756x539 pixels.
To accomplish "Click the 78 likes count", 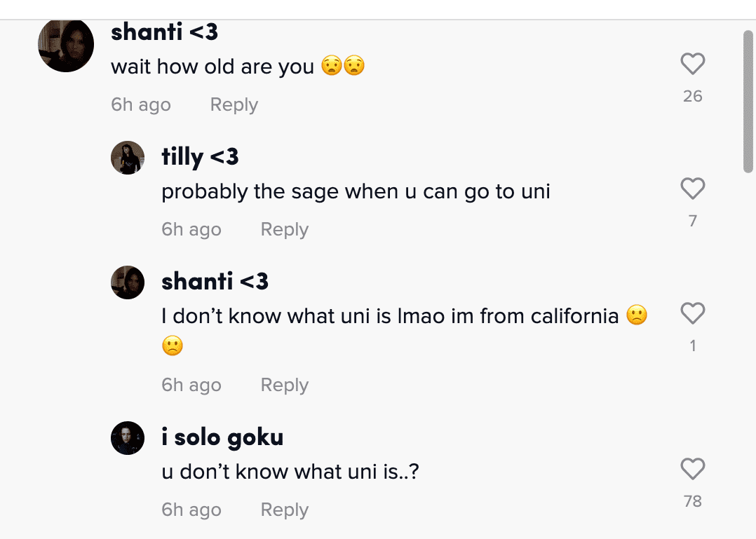I will [x=692, y=501].
